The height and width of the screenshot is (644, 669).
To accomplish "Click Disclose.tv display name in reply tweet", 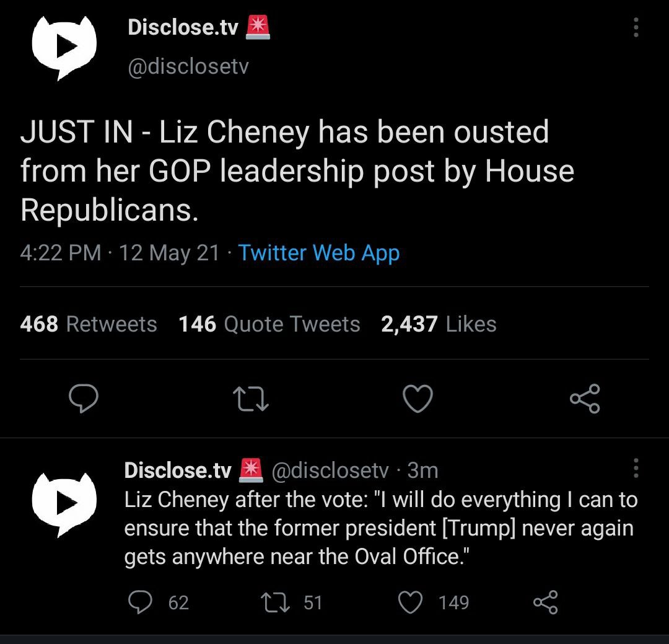I will pyautogui.click(x=178, y=470).
